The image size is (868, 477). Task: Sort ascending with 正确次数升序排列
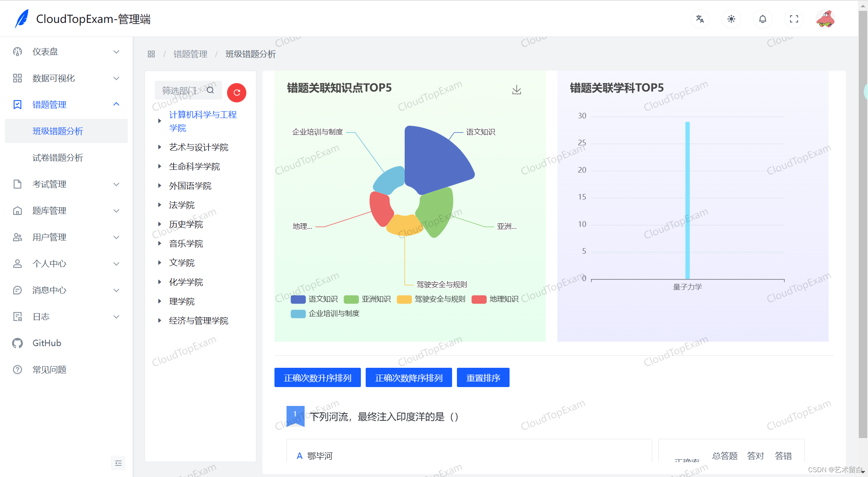pyautogui.click(x=317, y=377)
